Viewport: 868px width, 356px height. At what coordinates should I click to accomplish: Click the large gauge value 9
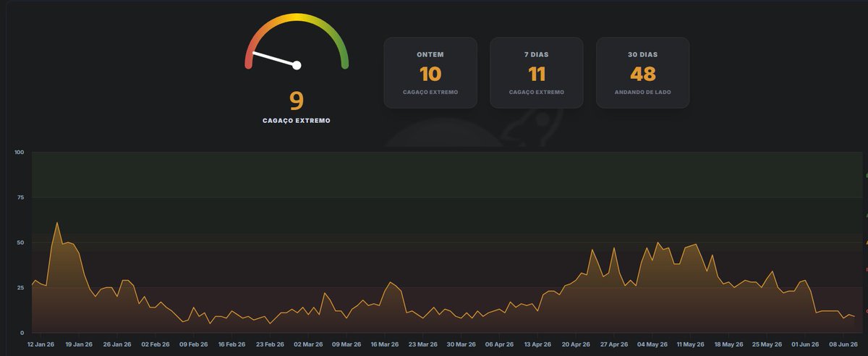pos(297,101)
